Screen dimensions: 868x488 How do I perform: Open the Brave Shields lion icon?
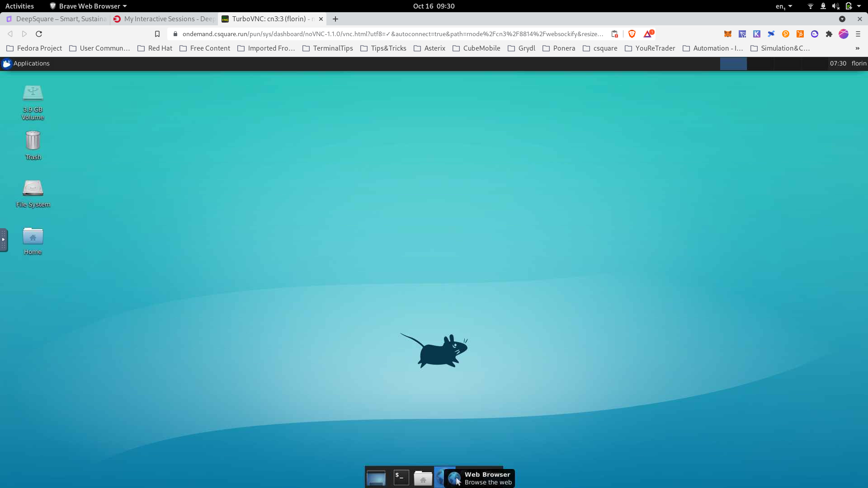point(632,34)
